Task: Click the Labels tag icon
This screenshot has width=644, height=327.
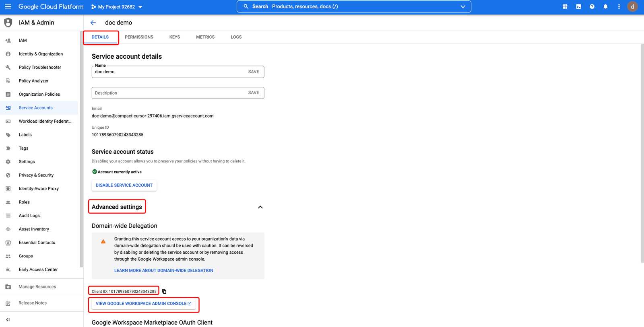Action: [8, 135]
